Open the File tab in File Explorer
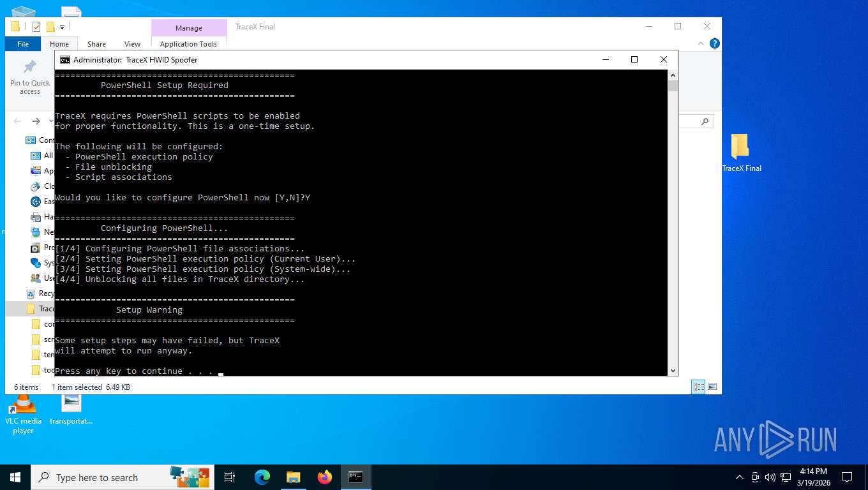Image resolution: width=868 pixels, height=490 pixels. tap(23, 44)
